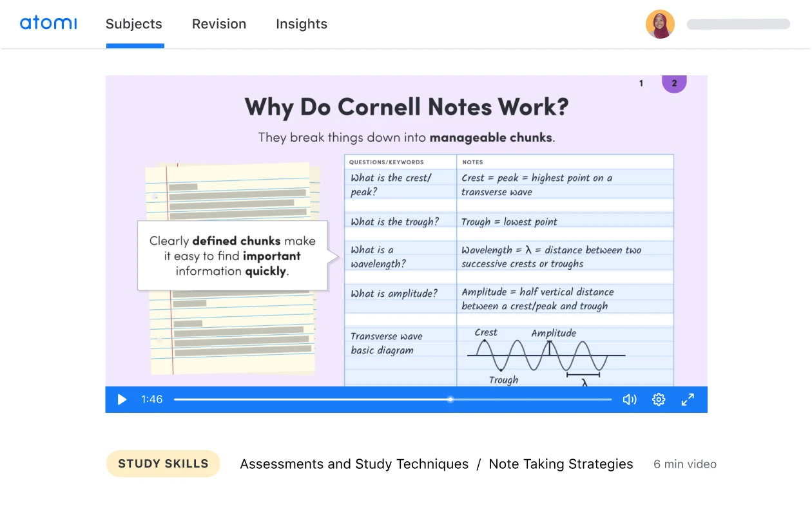Toggle playback with the play control
Image resolution: width=812 pixels, height=512 pixels.
pyautogui.click(x=122, y=399)
